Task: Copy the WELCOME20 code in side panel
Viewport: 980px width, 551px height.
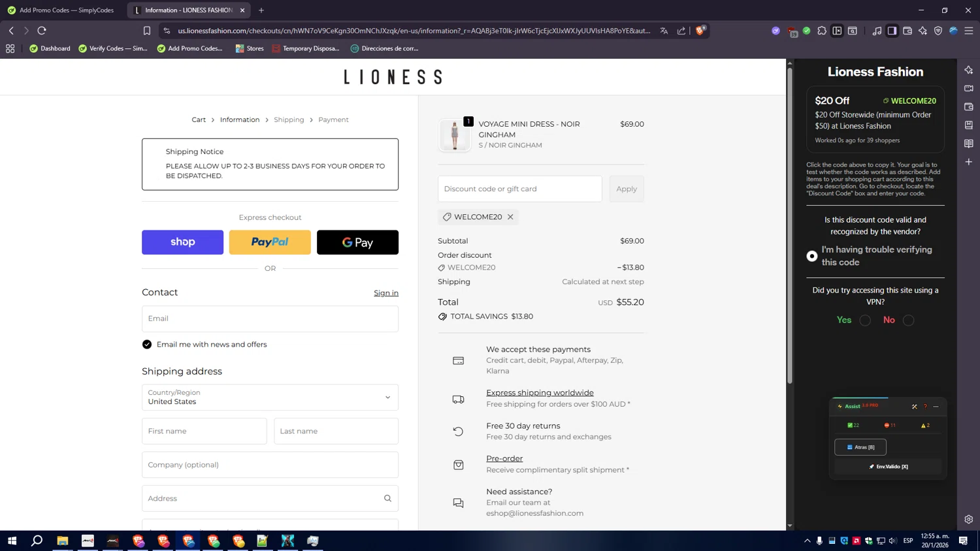Action: coord(909,101)
